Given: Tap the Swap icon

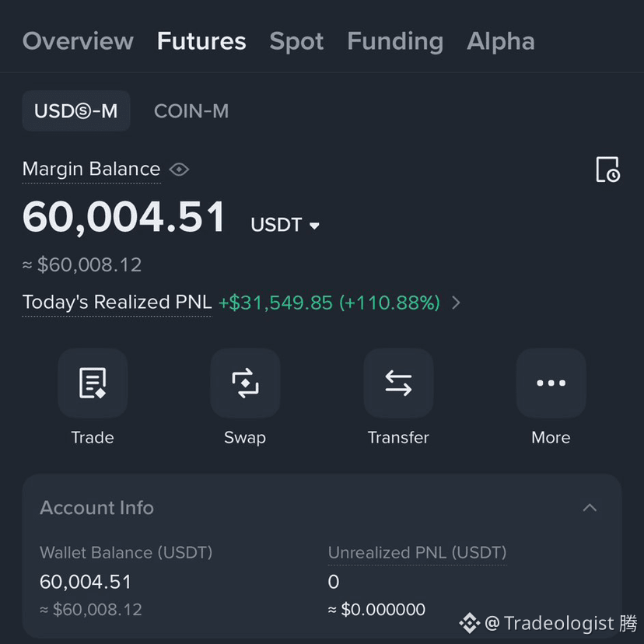Looking at the screenshot, I should click(x=245, y=383).
